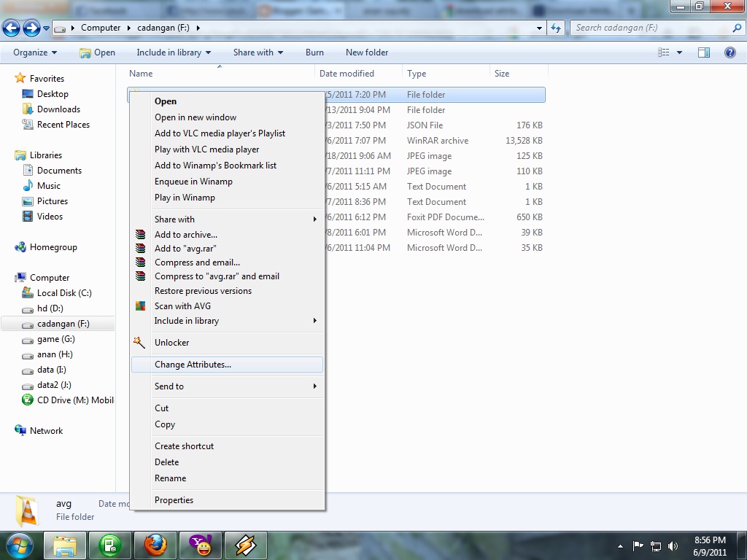The image size is (747, 560).
Task: Click WinRAR icon beside Compress and email
Action: [x=140, y=262]
